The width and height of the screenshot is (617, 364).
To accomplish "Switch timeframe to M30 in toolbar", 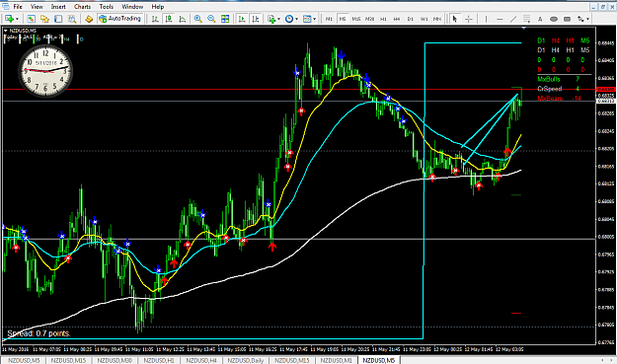I will tap(369, 19).
